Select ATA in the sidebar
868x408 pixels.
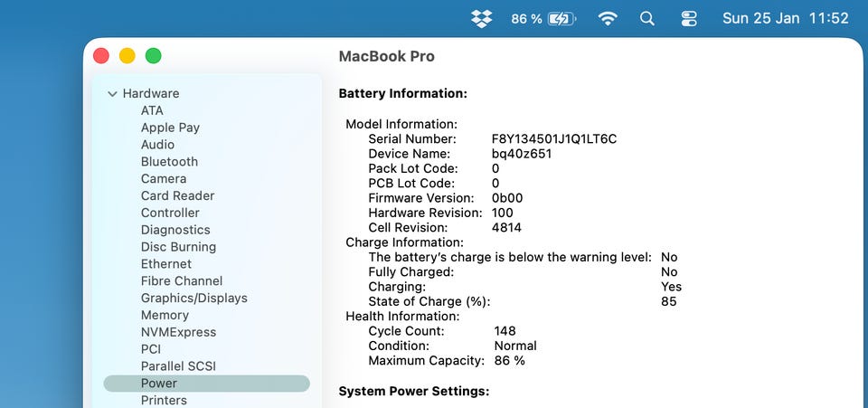[152, 110]
